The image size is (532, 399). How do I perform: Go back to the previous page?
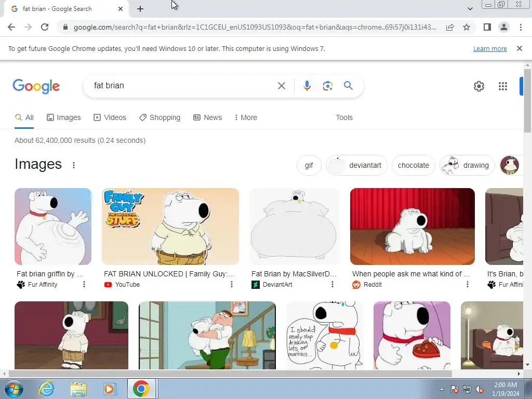point(11,27)
